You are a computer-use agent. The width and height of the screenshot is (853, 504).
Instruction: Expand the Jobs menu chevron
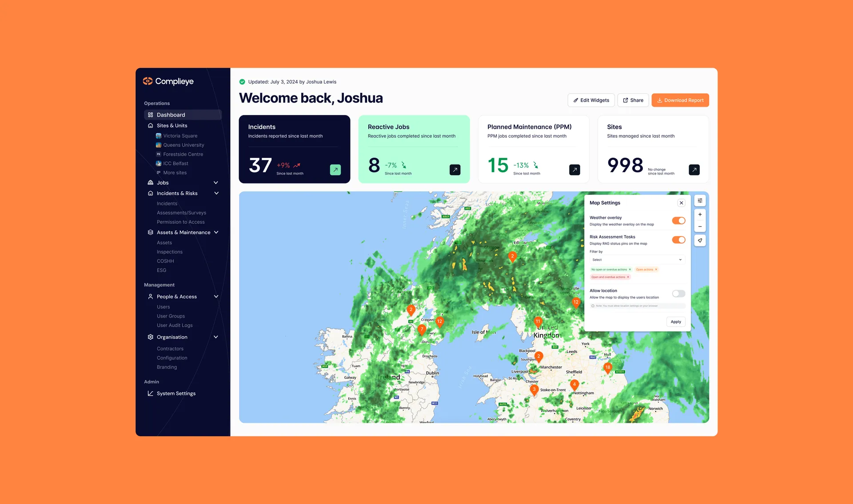[216, 183]
